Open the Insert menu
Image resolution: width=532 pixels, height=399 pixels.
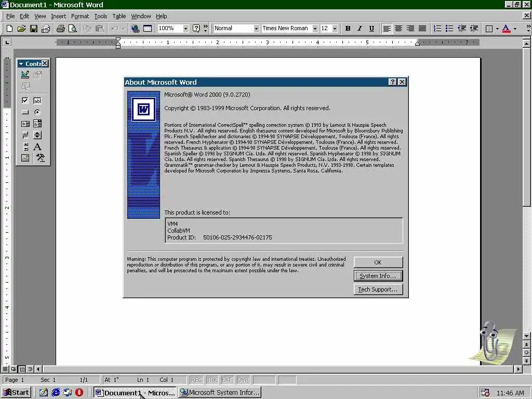pyautogui.click(x=58, y=16)
